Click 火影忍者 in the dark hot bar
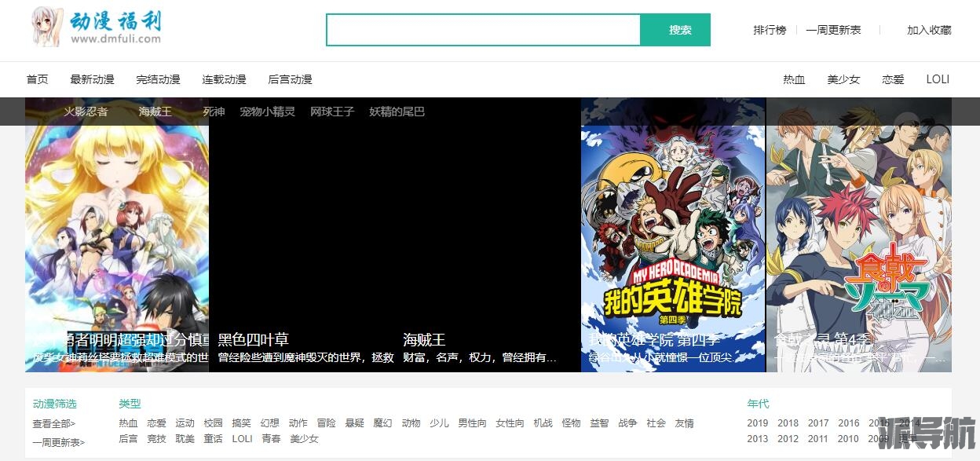The image size is (980, 461). click(86, 112)
